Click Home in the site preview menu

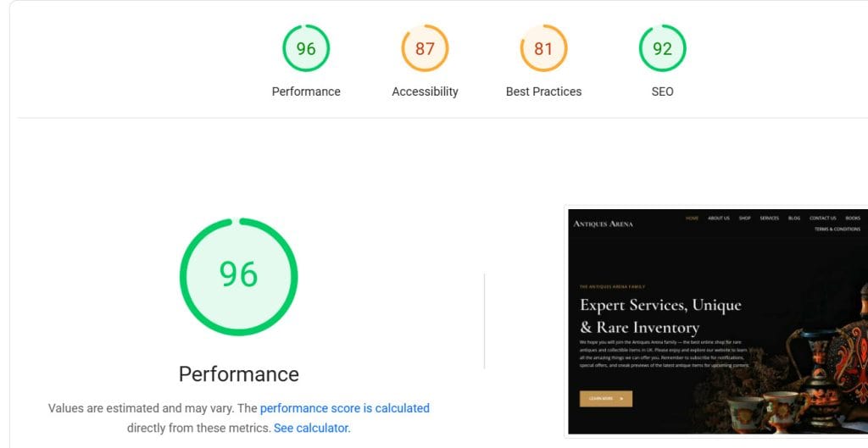click(x=692, y=218)
